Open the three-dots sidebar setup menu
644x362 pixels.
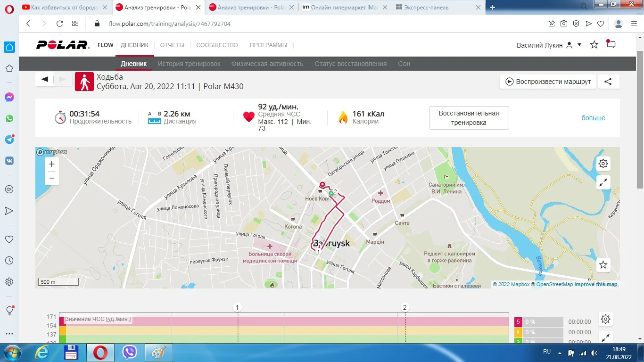point(9,334)
